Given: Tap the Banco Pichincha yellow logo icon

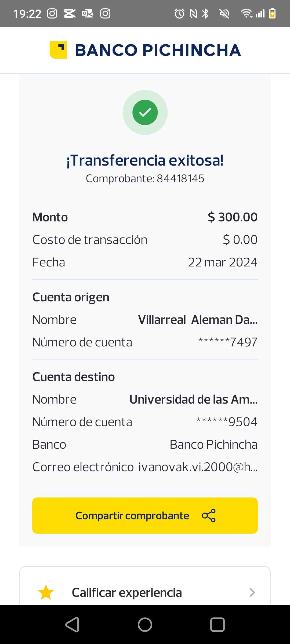Looking at the screenshot, I should pyautogui.click(x=58, y=50).
